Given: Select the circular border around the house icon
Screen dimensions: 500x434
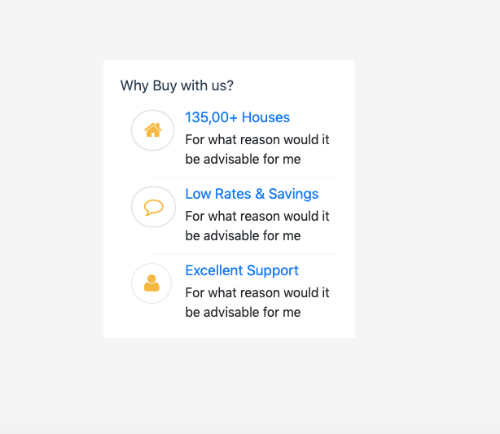Looking at the screenshot, I should (153, 130).
